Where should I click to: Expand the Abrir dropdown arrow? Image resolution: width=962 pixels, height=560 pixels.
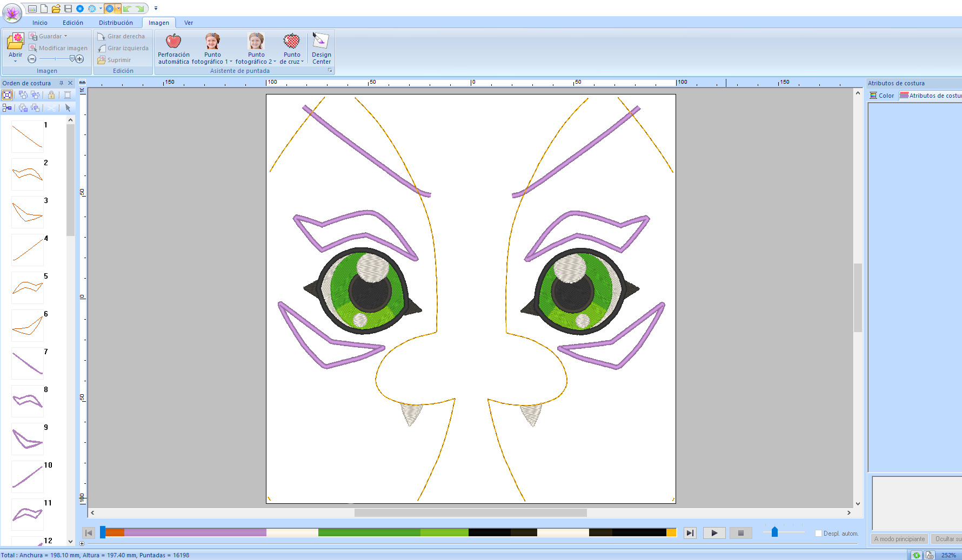tap(15, 62)
